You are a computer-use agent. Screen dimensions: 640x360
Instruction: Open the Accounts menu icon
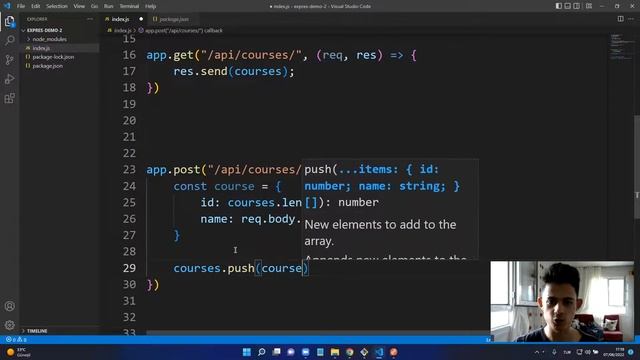pyautogui.click(x=9, y=306)
